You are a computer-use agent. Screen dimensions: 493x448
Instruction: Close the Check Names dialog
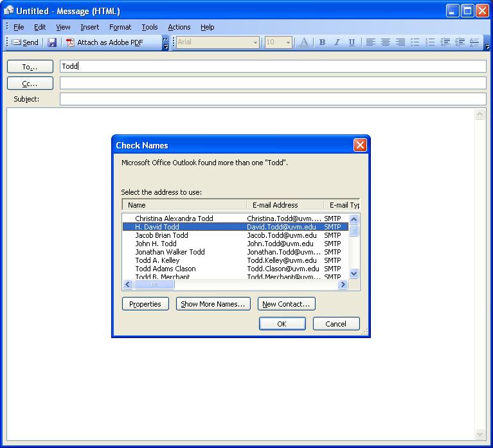(360, 145)
